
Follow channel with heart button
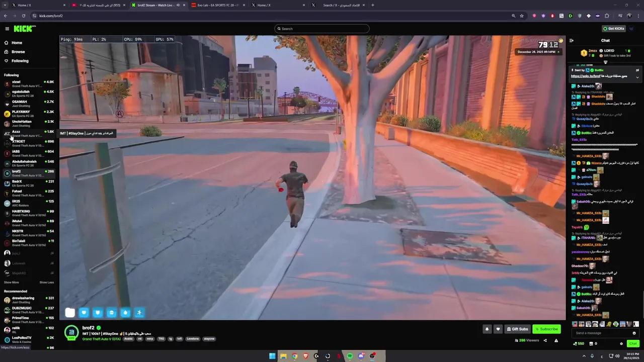pos(498,329)
